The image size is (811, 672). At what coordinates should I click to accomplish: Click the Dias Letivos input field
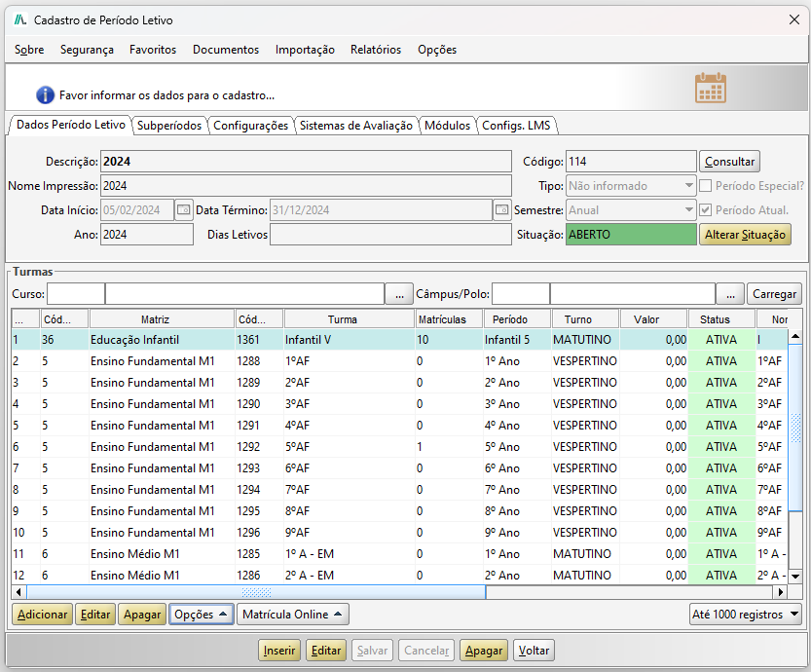click(390, 235)
